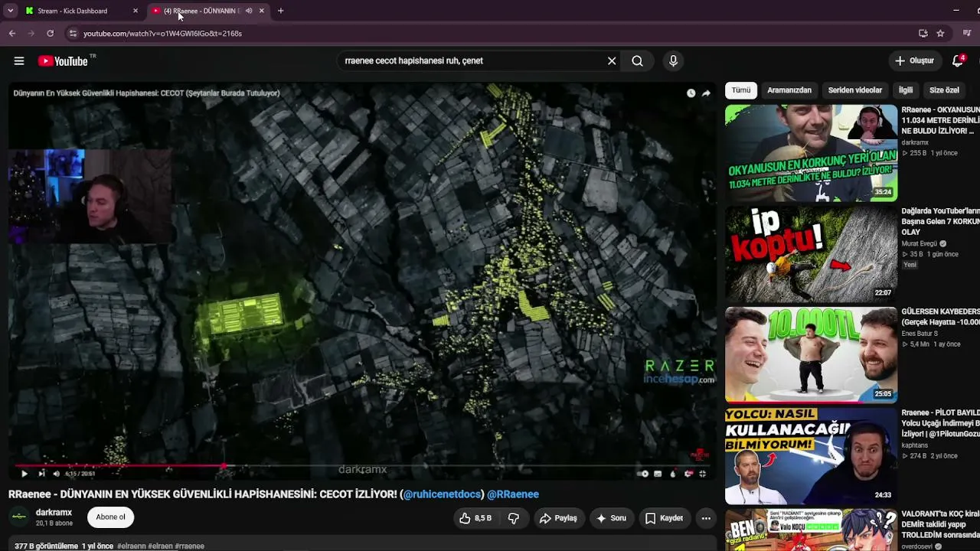Close the RRaenee YouTube browser tab

(262, 11)
